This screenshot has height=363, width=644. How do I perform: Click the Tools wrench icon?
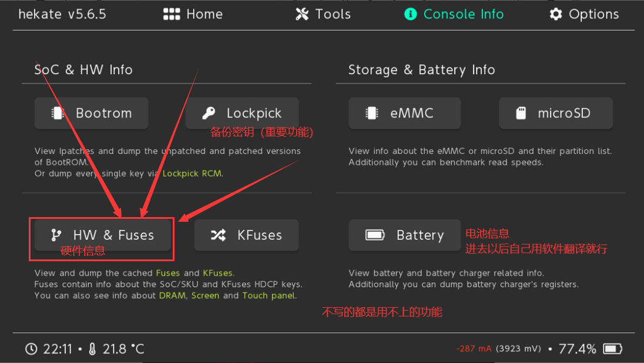(x=302, y=14)
